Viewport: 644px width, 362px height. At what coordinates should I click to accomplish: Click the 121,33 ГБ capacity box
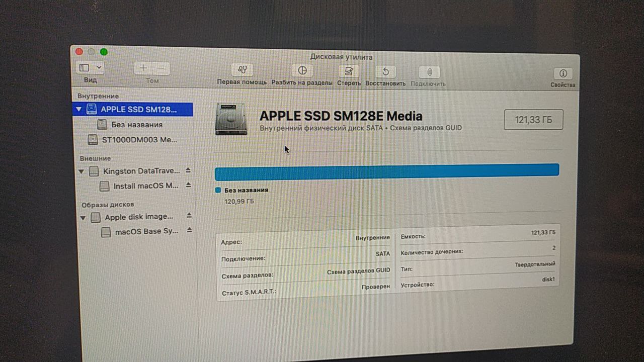533,120
